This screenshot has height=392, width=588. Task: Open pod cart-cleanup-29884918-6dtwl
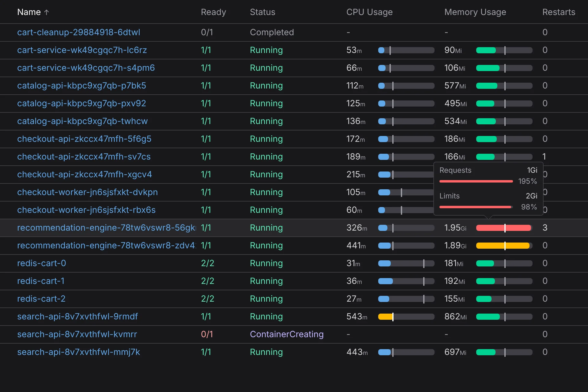pyautogui.click(x=79, y=32)
